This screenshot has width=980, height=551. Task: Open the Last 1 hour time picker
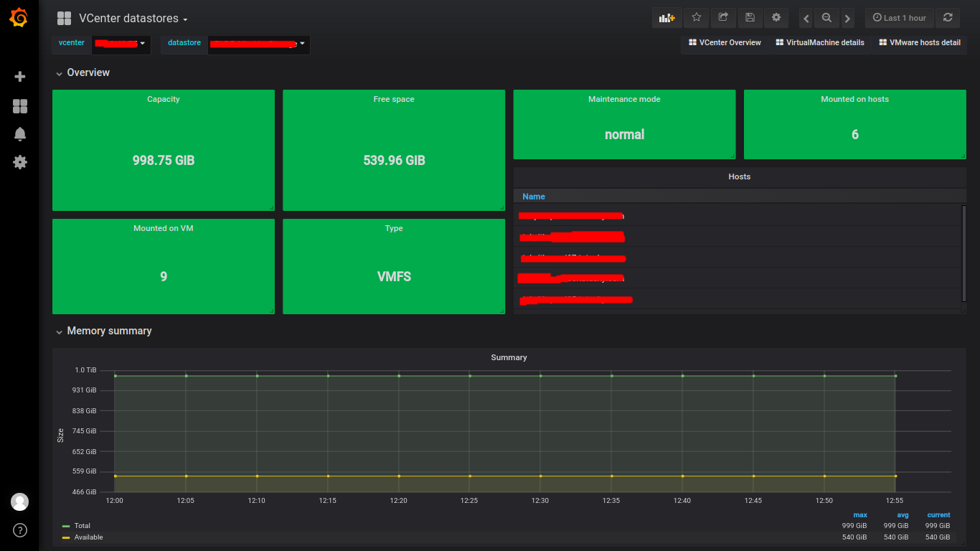coord(900,18)
